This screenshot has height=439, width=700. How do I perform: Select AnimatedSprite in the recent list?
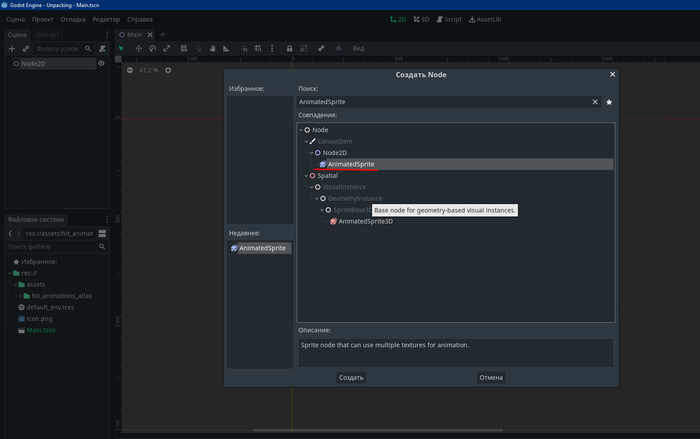262,248
